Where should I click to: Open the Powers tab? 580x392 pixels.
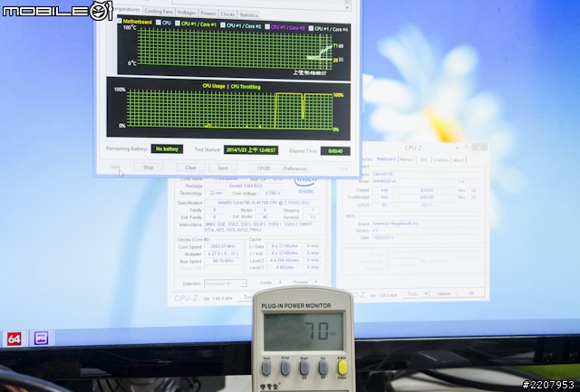[208, 14]
